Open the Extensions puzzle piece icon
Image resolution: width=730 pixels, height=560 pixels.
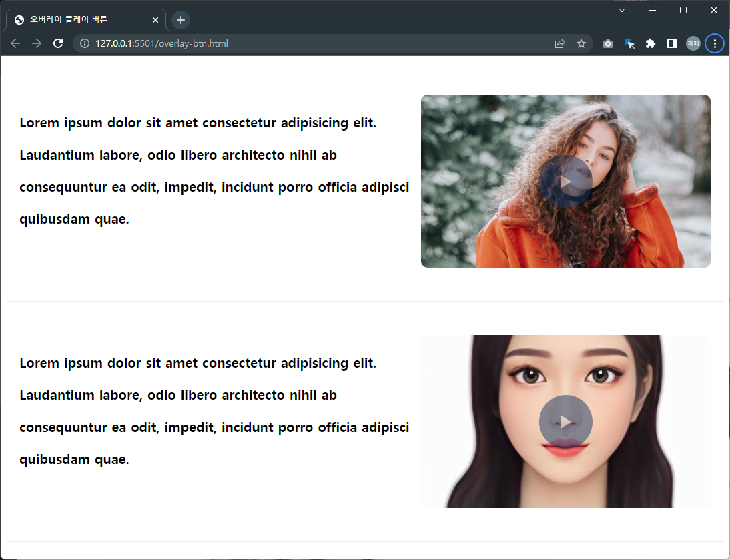pos(651,43)
